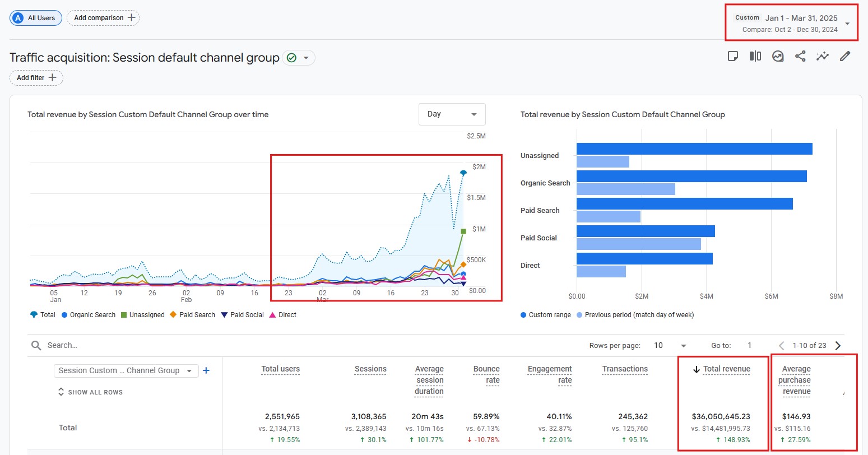Go to next page of rows
This screenshot has width=868, height=455.
pyautogui.click(x=838, y=345)
